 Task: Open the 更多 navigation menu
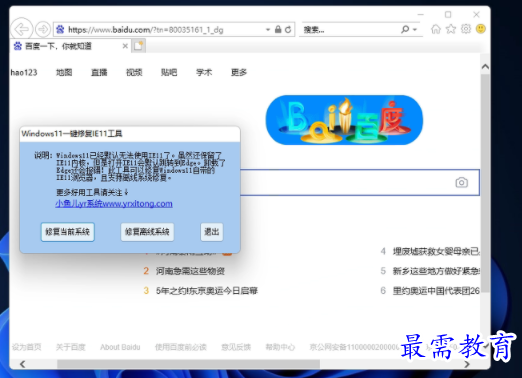(x=239, y=72)
